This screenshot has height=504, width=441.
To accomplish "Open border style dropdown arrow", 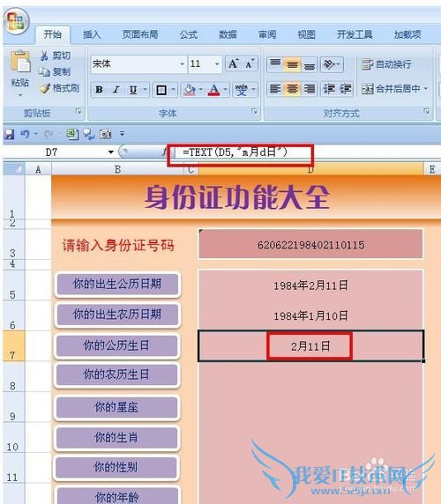I will coord(174,89).
